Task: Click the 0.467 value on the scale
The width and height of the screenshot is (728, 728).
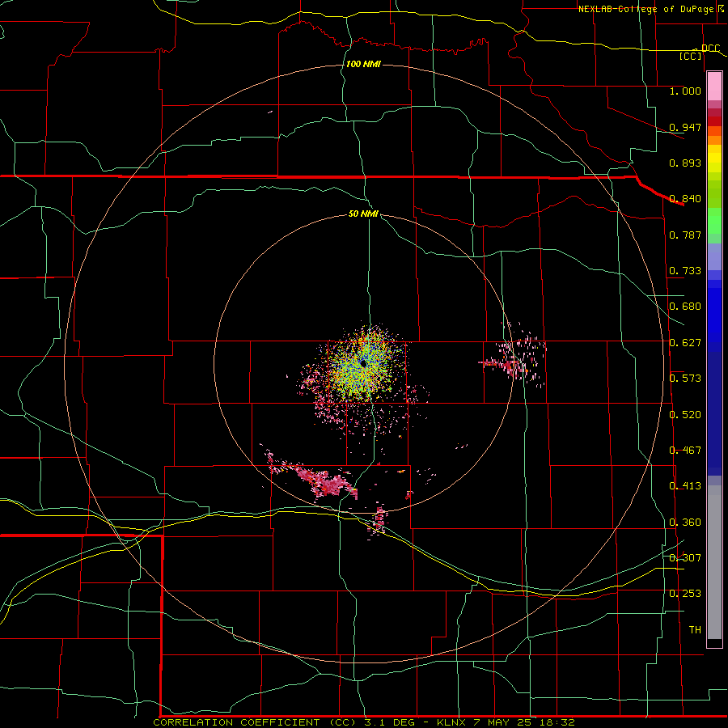Action: (685, 451)
